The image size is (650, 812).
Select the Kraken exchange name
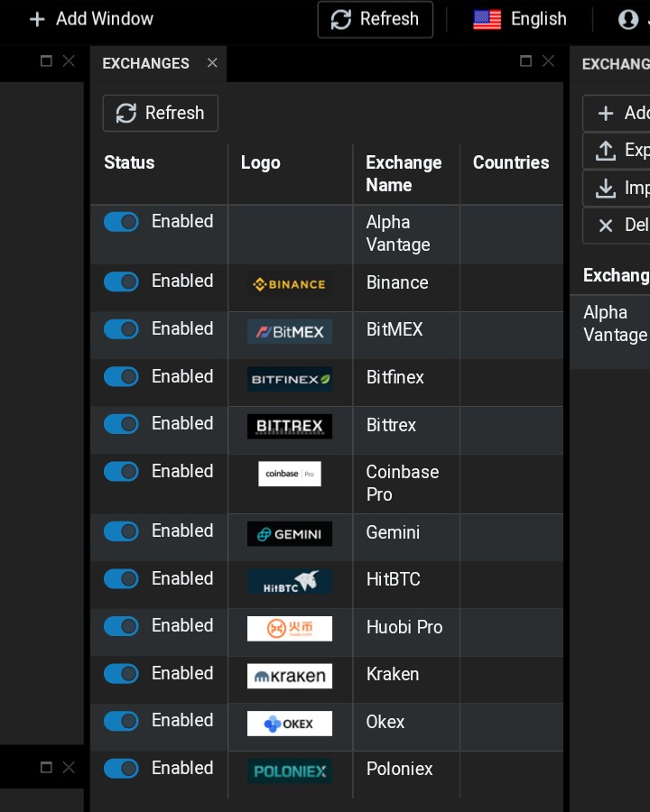tap(393, 674)
